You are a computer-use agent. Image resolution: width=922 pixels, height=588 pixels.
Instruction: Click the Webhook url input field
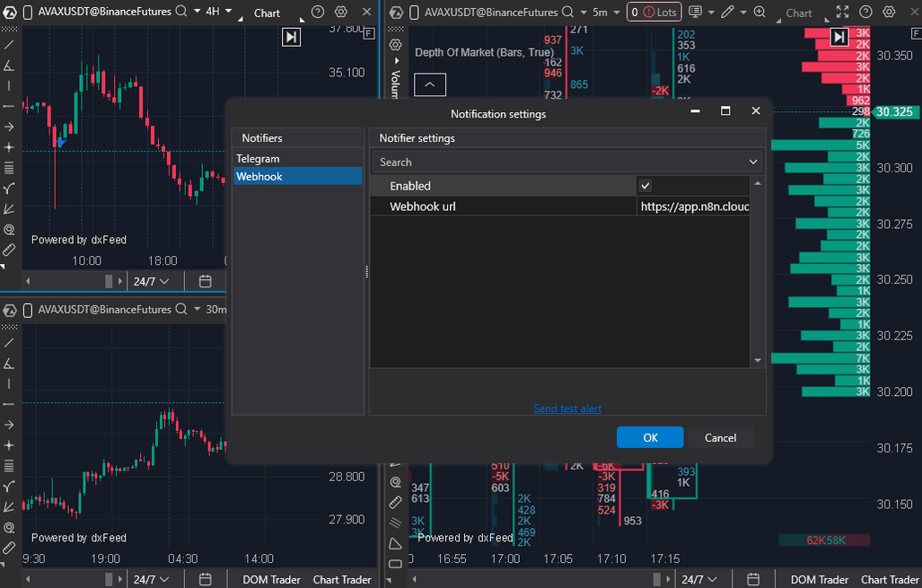(x=694, y=206)
